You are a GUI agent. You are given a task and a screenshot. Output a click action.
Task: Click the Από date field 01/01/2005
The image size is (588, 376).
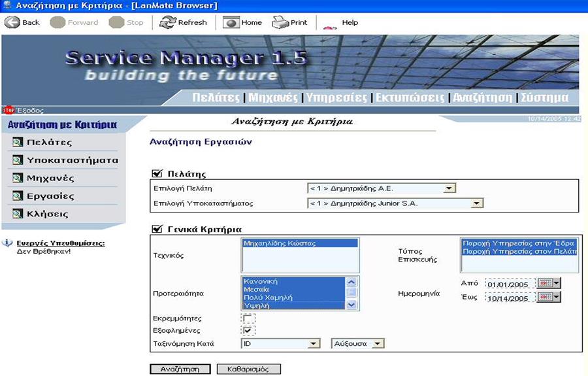pyautogui.click(x=510, y=284)
